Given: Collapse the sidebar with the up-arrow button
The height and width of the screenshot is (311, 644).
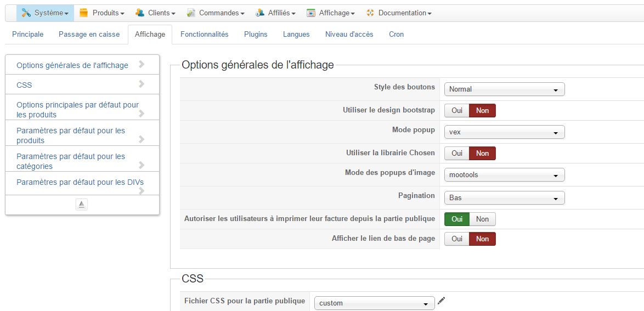Looking at the screenshot, I should 81,205.
